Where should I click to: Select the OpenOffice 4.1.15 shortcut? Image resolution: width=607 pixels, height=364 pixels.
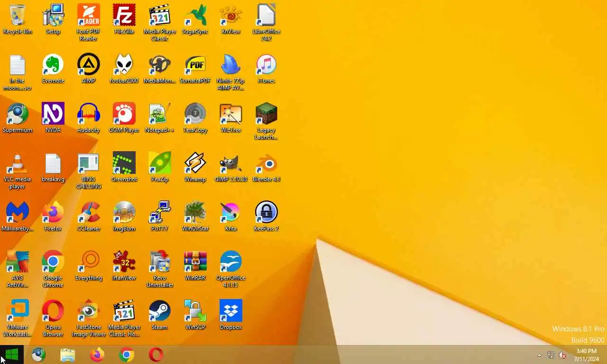231,262
